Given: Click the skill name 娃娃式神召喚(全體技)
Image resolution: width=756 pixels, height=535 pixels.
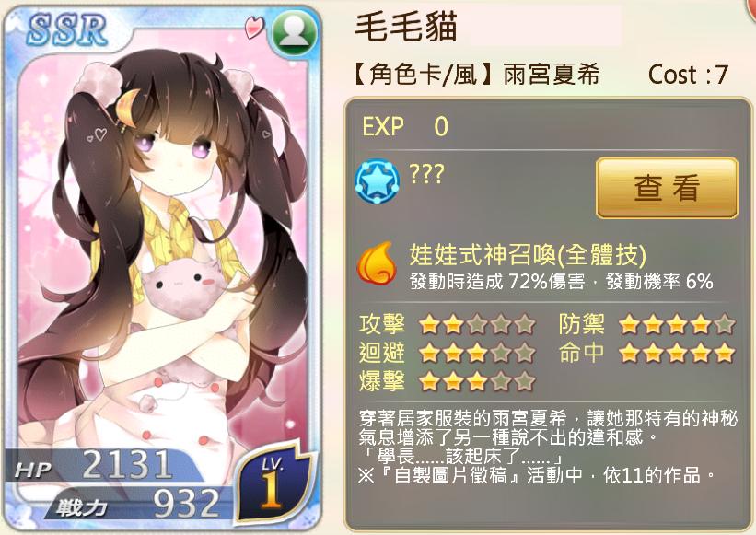Looking at the screenshot, I should point(528,254).
